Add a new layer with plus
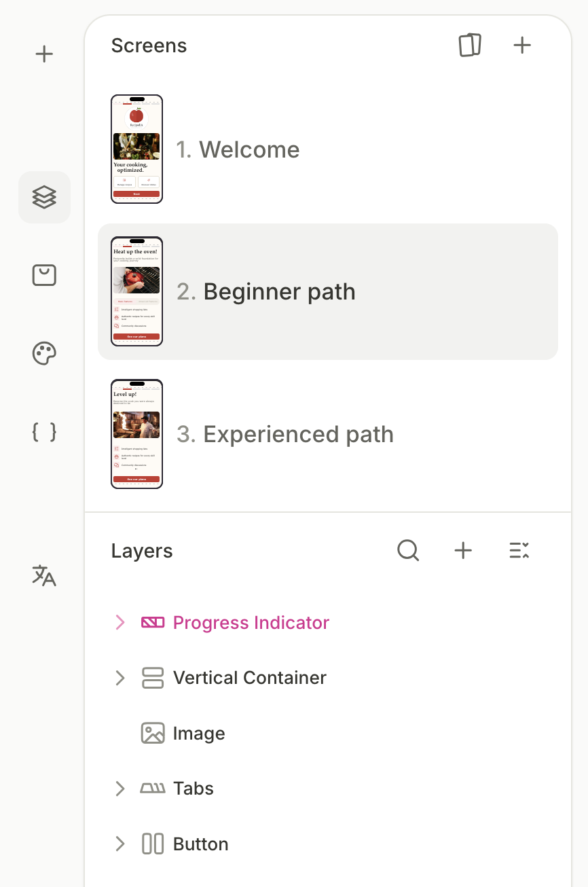Screen dimensions: 588x887 (463, 550)
